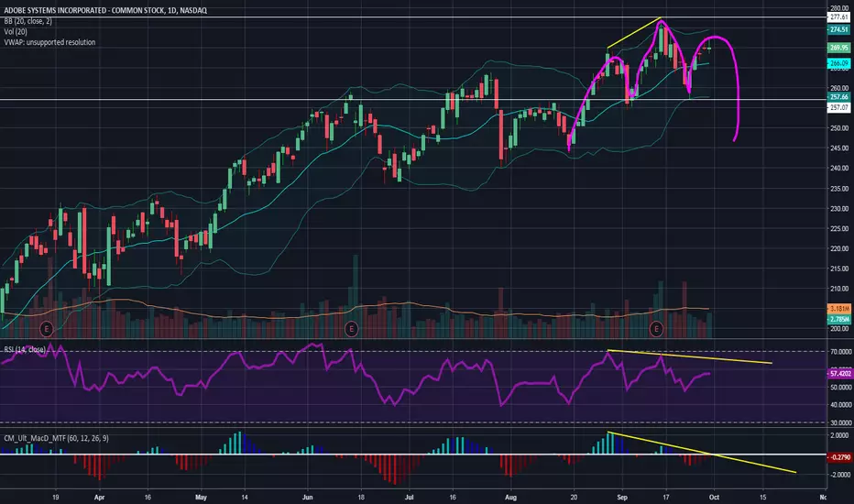Click the Jun date label on time axis
The image size is (854, 504).
pos(308,498)
